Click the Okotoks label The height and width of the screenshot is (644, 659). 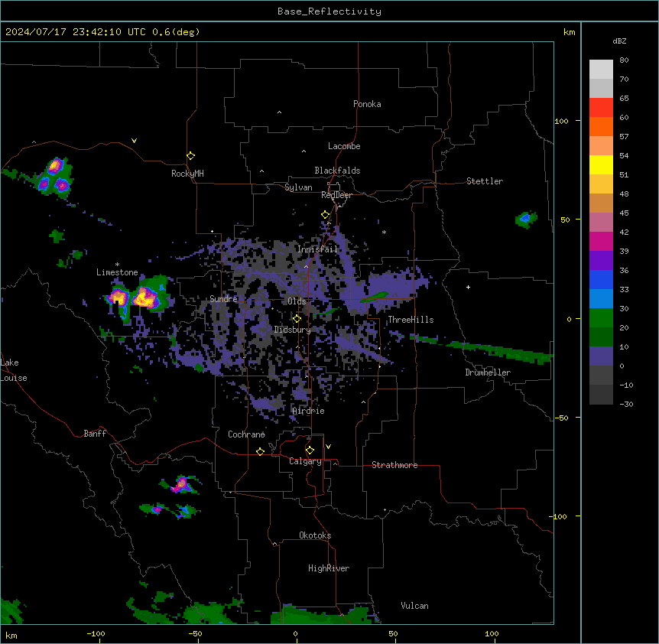[315, 535]
